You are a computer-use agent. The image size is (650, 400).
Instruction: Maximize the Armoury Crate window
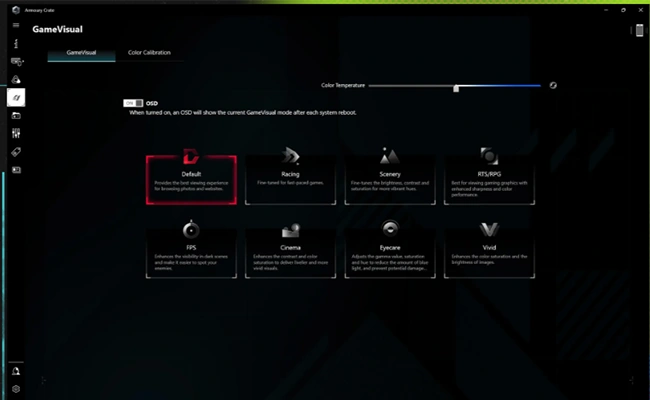tap(623, 10)
